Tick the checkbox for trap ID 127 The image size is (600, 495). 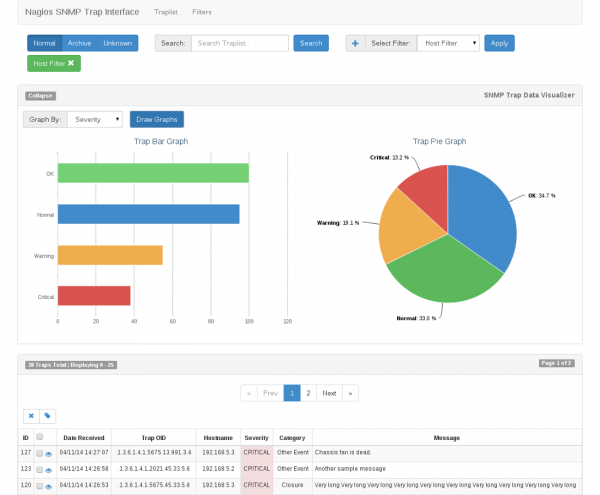[40, 454]
